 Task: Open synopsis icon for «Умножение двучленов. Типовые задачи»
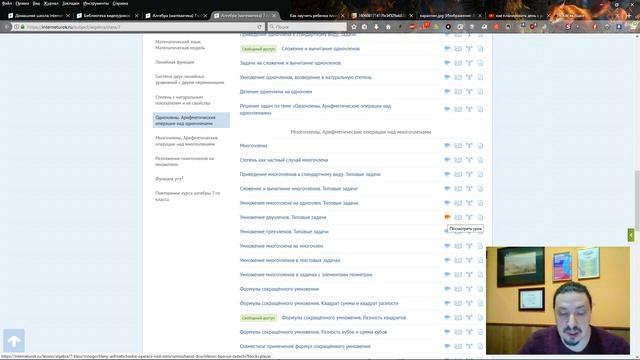pyautogui.click(x=458, y=217)
